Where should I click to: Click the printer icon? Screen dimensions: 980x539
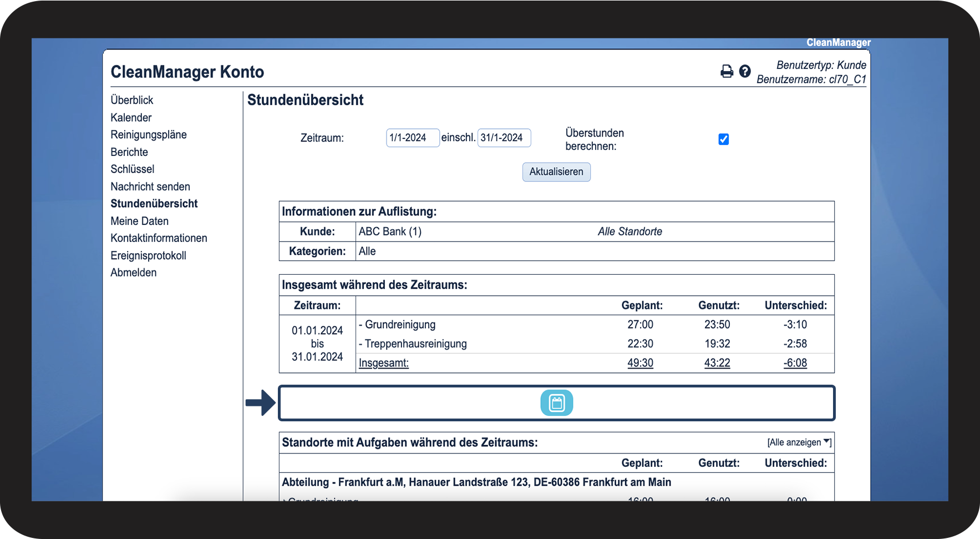[x=727, y=71]
